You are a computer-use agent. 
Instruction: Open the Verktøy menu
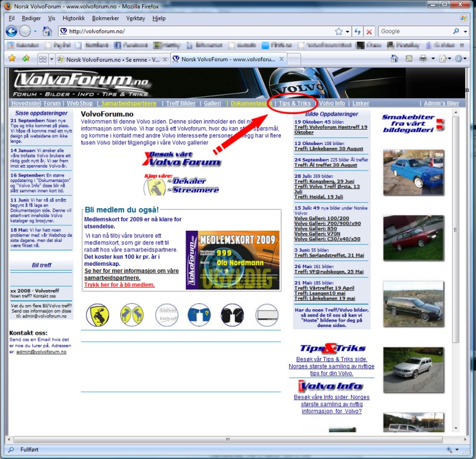click(136, 18)
